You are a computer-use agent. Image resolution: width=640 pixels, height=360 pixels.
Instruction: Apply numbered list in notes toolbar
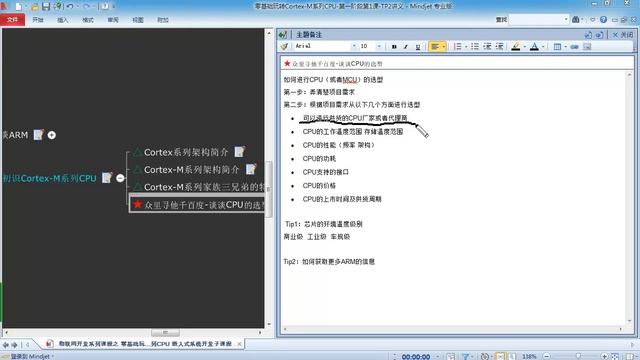[x=458, y=47]
